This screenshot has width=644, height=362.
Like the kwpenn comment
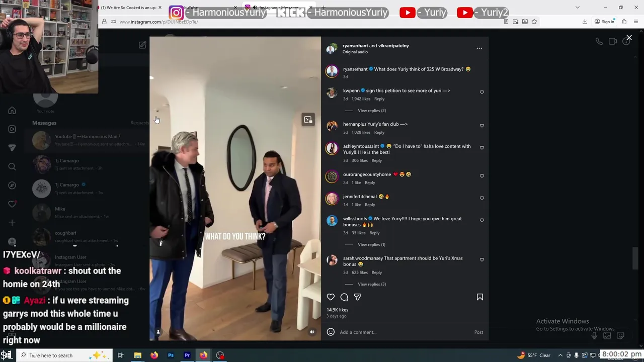tap(482, 93)
